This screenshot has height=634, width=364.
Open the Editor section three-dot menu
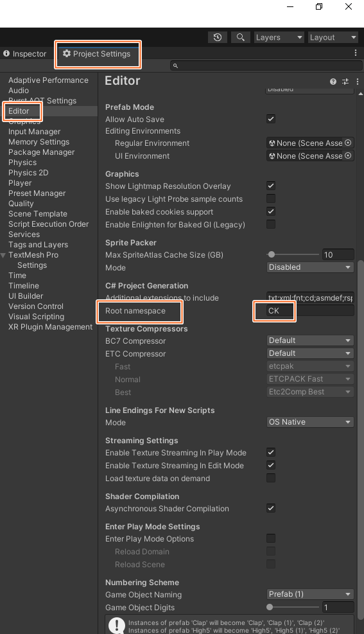tap(358, 82)
